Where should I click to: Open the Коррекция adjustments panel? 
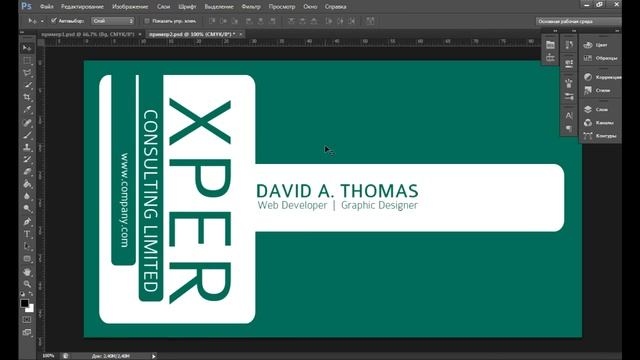[602, 77]
